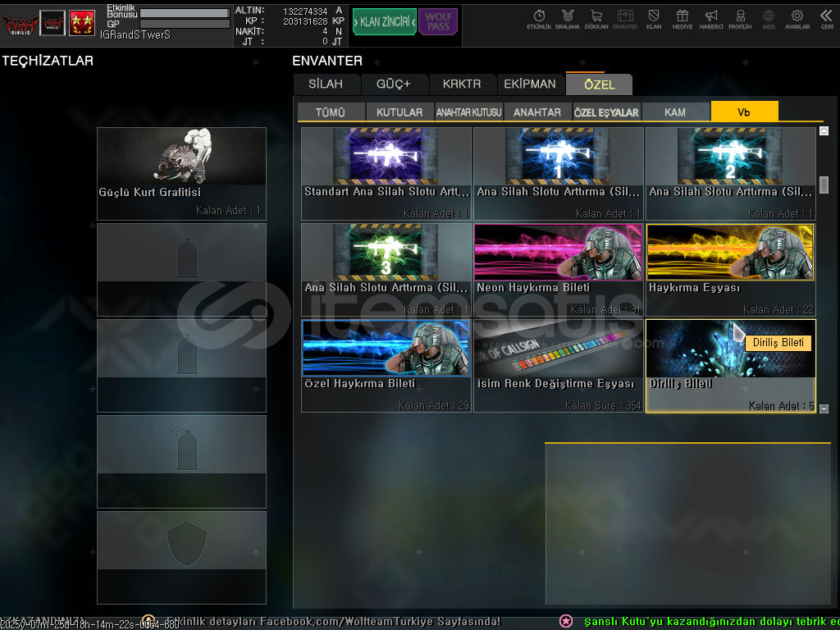Switch to the SİLAH tab
This screenshot has height=630, width=840.
click(326, 84)
